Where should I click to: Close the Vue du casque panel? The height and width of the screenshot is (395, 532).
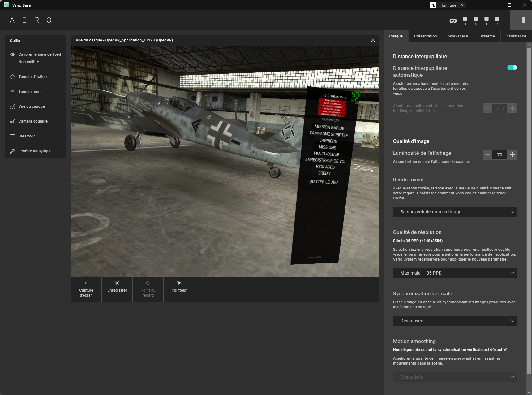(x=373, y=40)
